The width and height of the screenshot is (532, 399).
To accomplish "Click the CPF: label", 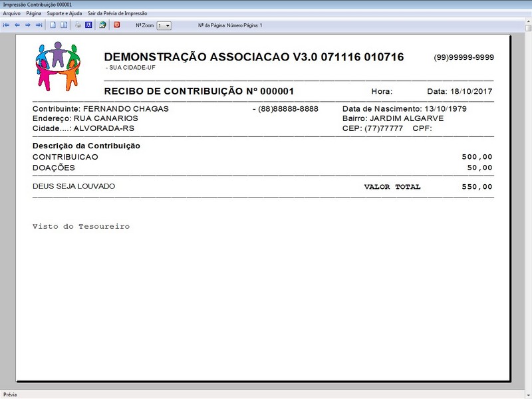I will [x=422, y=128].
